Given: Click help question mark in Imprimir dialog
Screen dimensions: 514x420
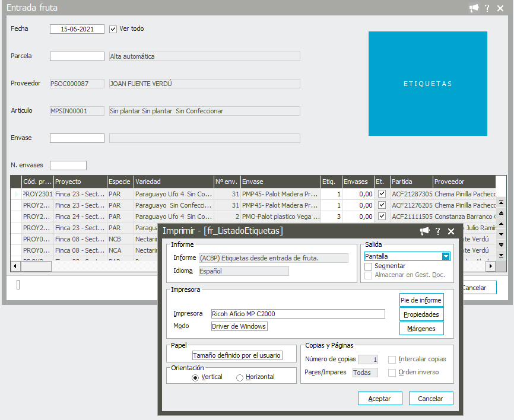Looking at the screenshot, I should (x=438, y=231).
